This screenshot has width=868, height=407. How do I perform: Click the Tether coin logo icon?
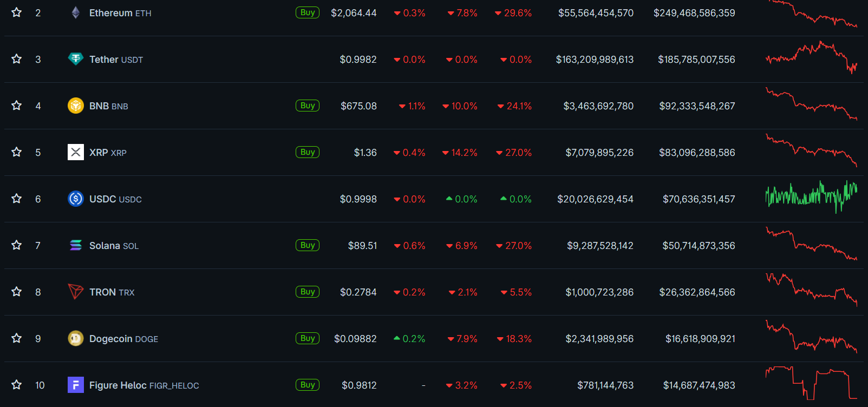76,59
